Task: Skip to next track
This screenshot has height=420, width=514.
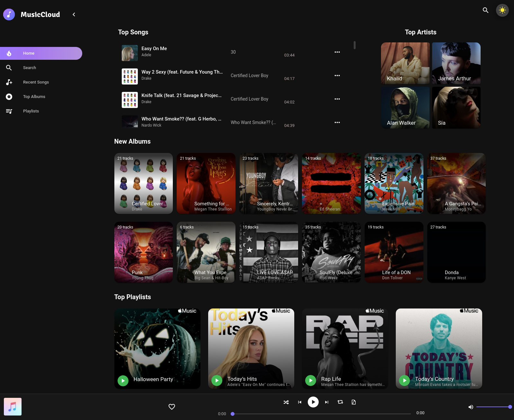Action: click(327, 402)
